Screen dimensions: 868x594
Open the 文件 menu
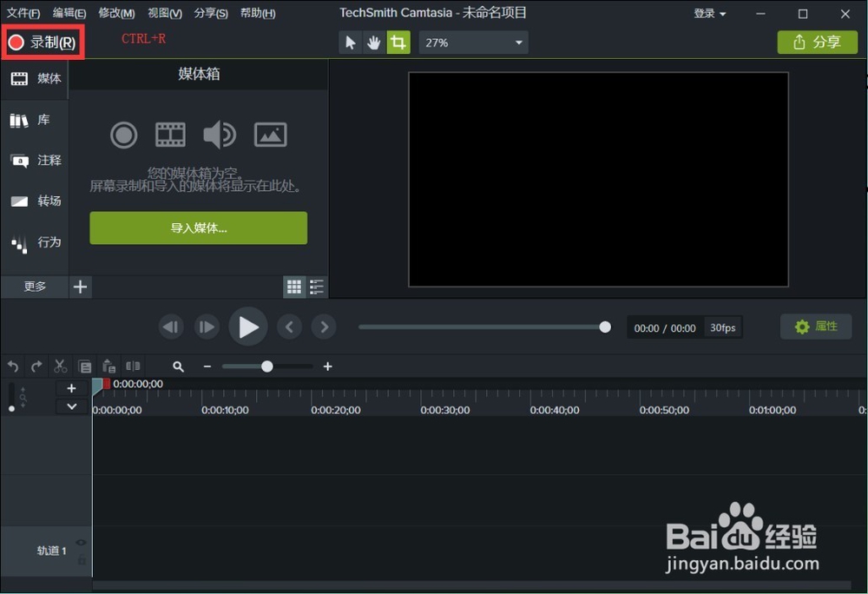(x=23, y=13)
